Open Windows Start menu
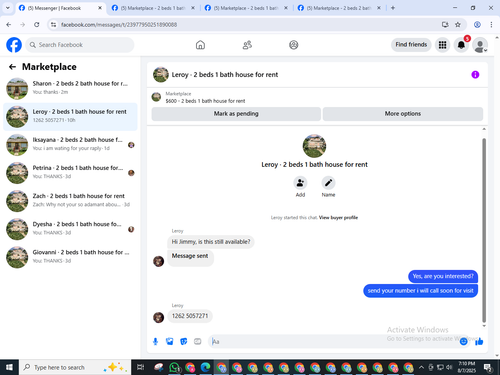 (9, 367)
